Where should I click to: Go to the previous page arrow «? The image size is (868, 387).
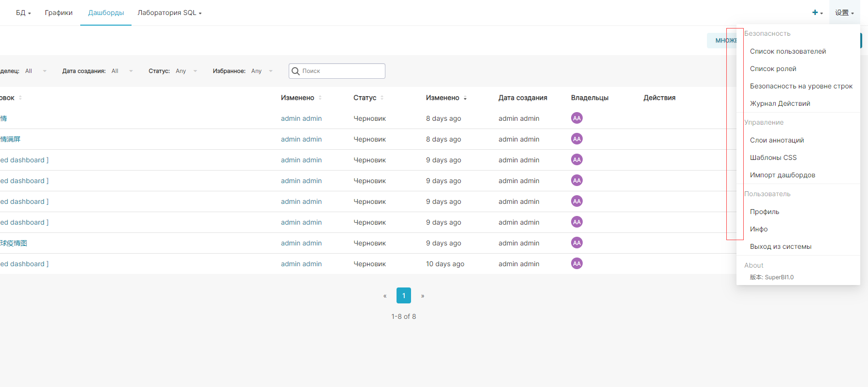coord(385,296)
